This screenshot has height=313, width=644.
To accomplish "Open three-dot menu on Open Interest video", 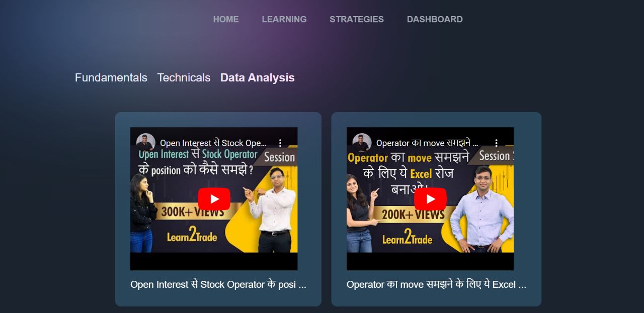I will click(x=280, y=143).
